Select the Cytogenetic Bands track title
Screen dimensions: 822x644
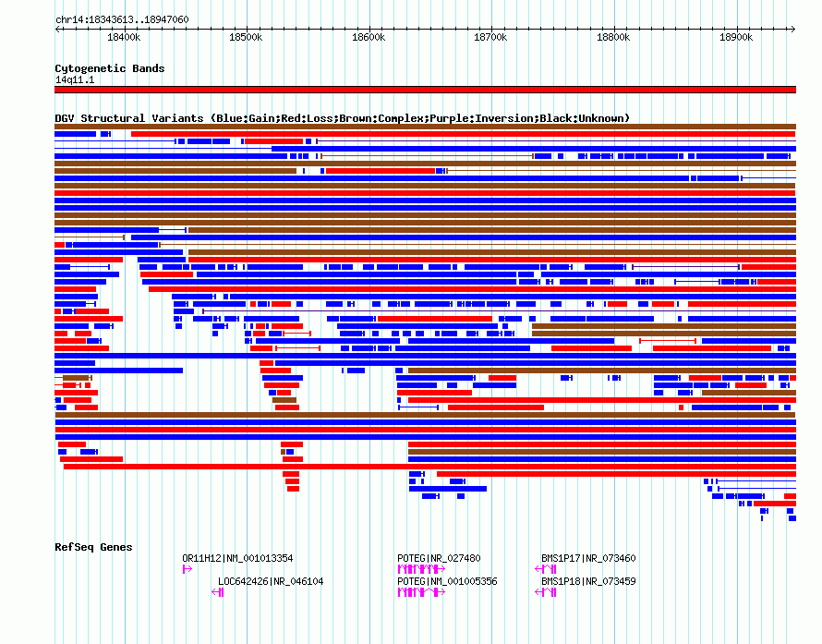tap(110, 68)
